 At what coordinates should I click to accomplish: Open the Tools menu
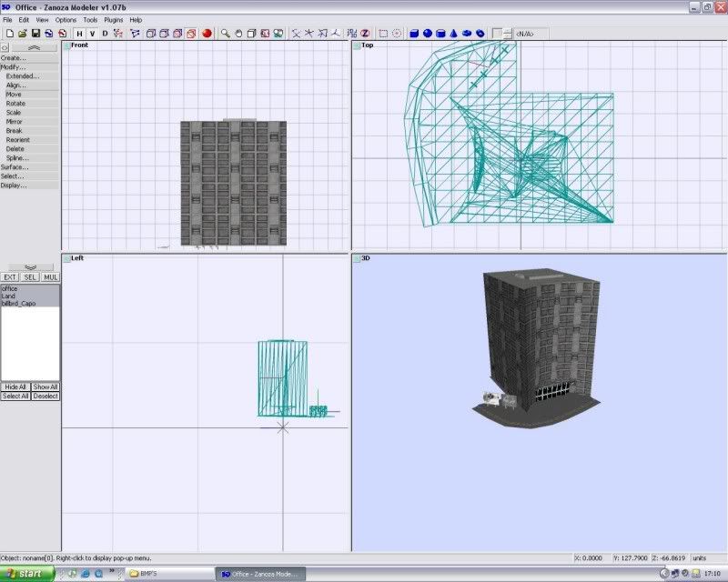(x=90, y=19)
